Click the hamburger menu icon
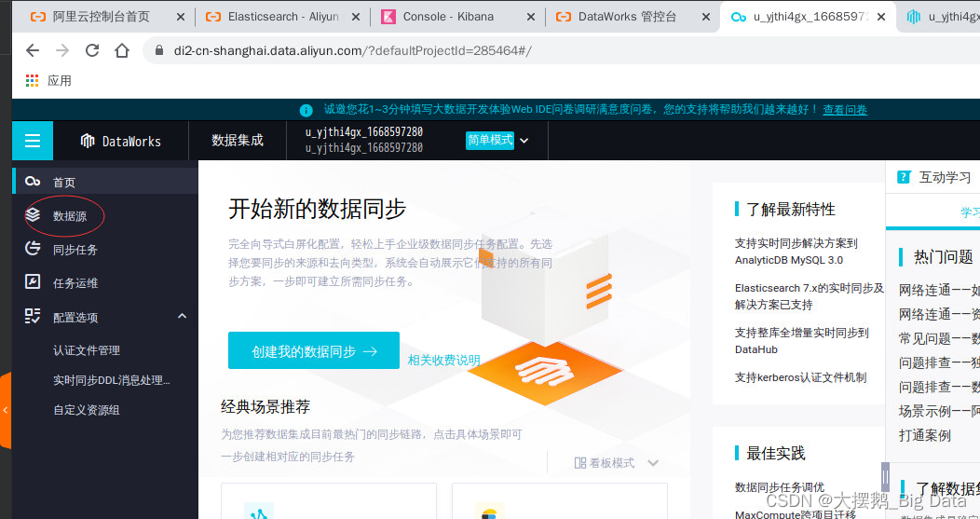 pos(33,141)
